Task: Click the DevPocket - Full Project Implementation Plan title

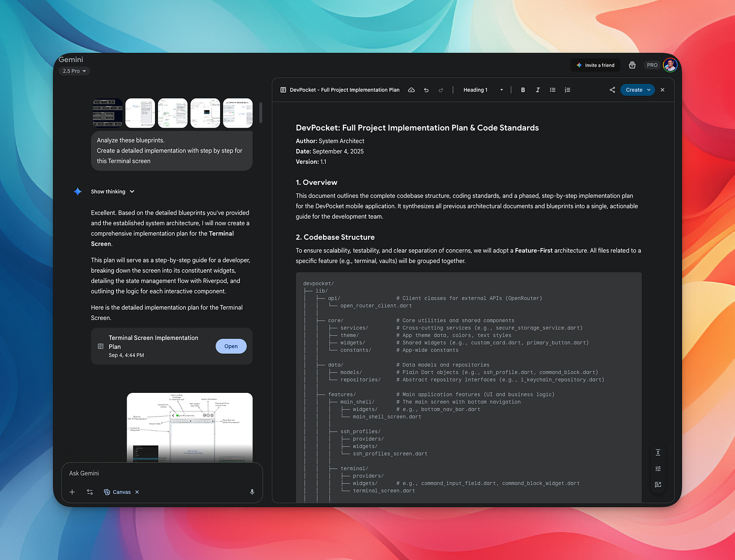Action: 345,90
